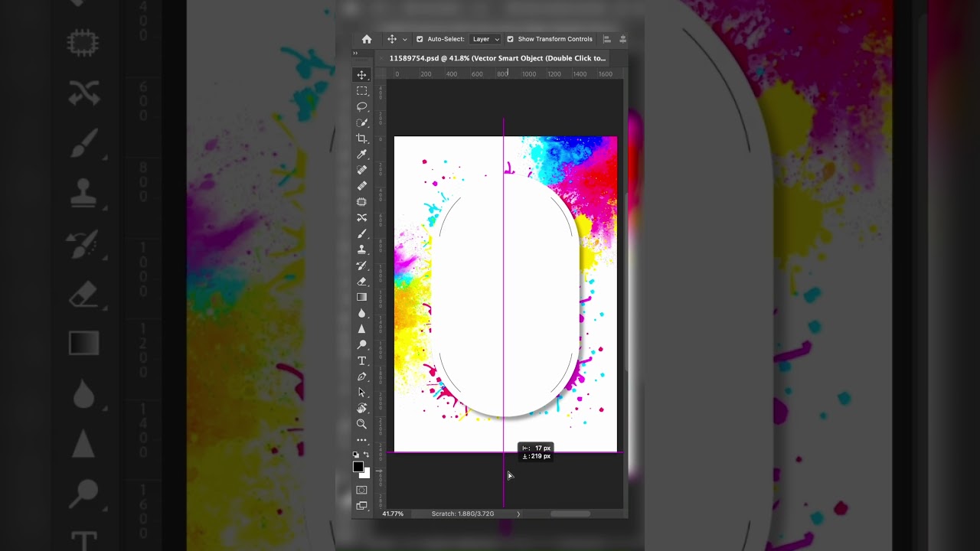Select the Eraser tool
The width and height of the screenshot is (980, 551).
point(361,281)
